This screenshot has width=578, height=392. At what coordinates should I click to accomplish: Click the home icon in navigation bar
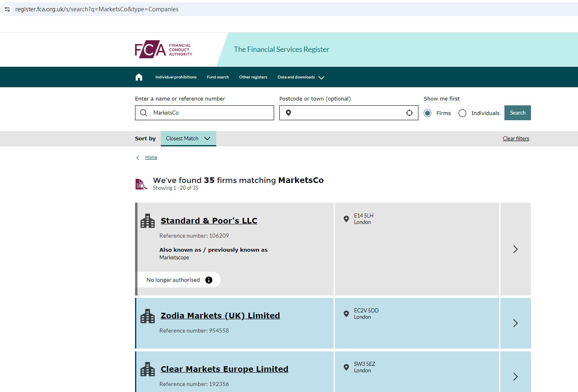coord(139,77)
